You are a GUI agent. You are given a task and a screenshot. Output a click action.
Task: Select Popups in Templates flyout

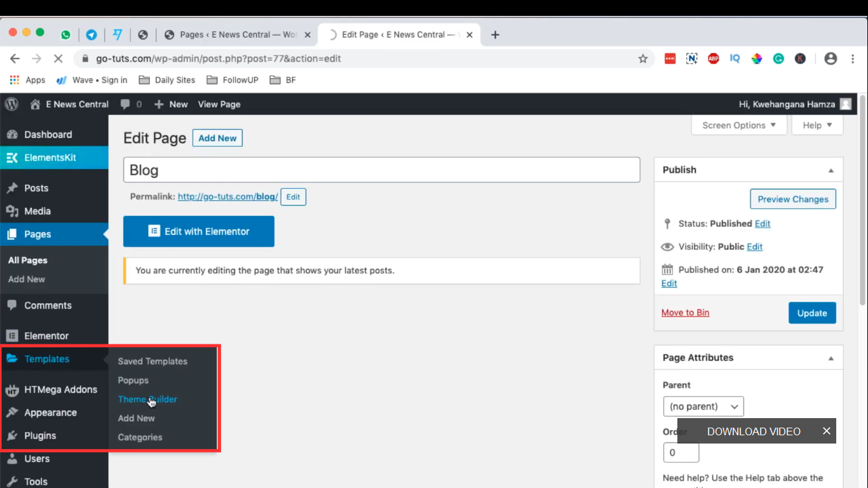[133, 381]
